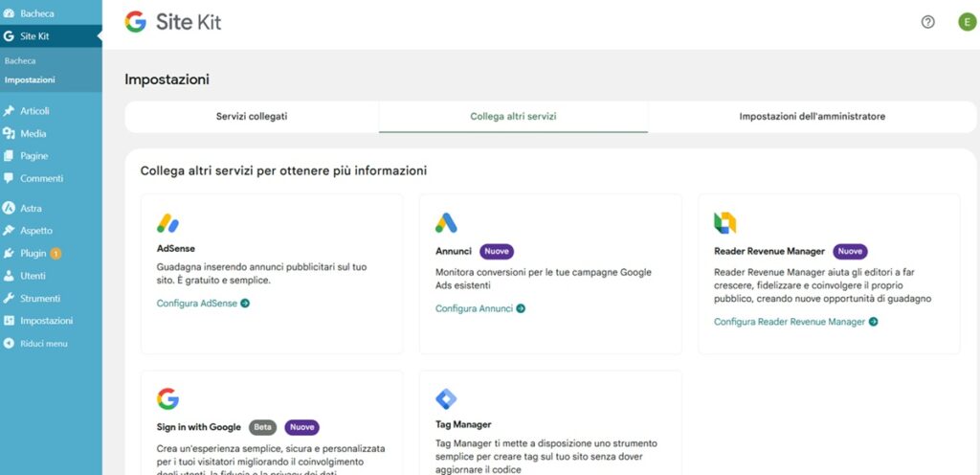The image size is (980, 475).
Task: Select the Collega altri servizi tab
Action: point(513,117)
